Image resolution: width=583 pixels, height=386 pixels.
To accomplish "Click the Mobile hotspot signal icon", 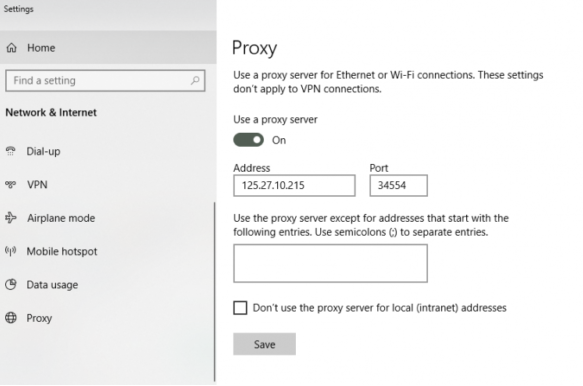I will [x=11, y=251].
